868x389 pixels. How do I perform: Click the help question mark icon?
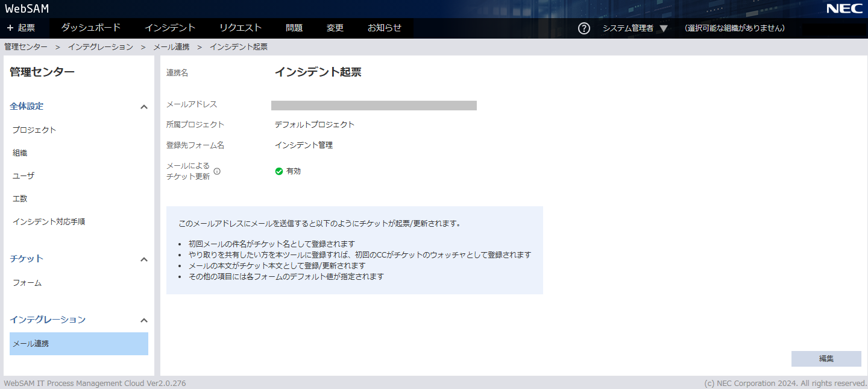(583, 28)
